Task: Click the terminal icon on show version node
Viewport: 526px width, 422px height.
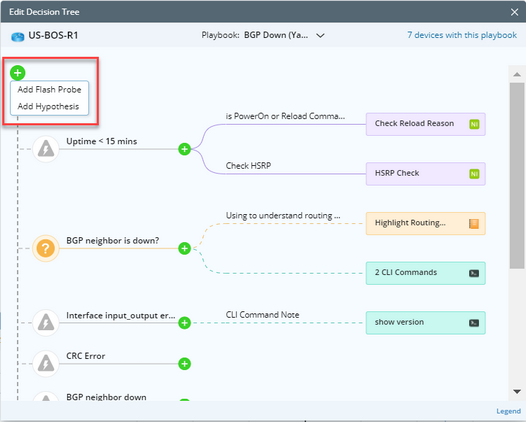Action: point(474,323)
